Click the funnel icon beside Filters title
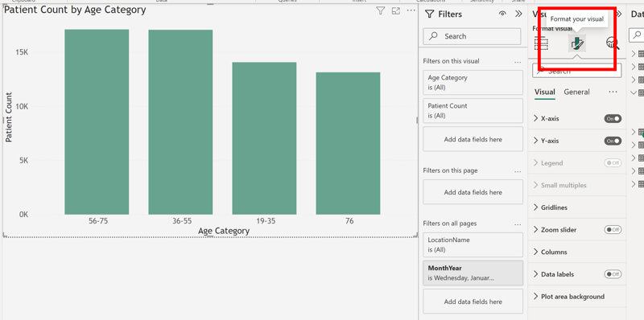The height and width of the screenshot is (320, 644). tap(429, 14)
